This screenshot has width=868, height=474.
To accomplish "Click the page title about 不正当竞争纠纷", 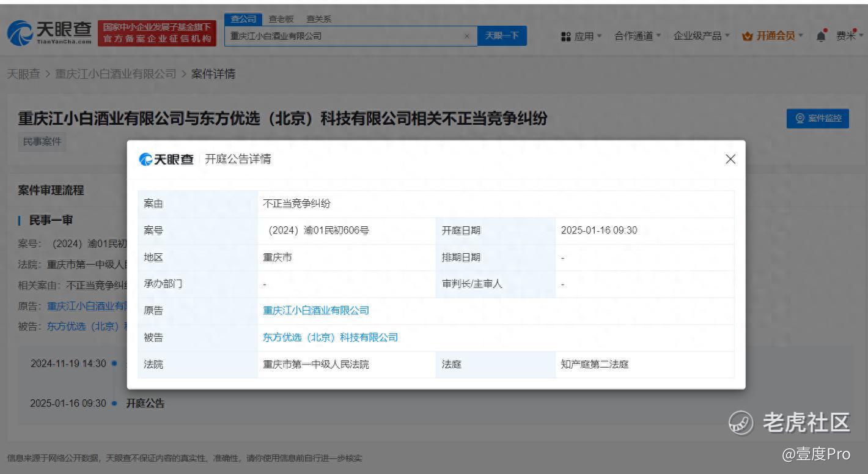I will point(282,119).
